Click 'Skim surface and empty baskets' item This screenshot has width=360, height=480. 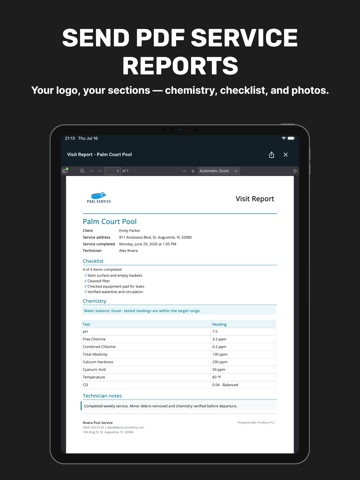[113, 276]
